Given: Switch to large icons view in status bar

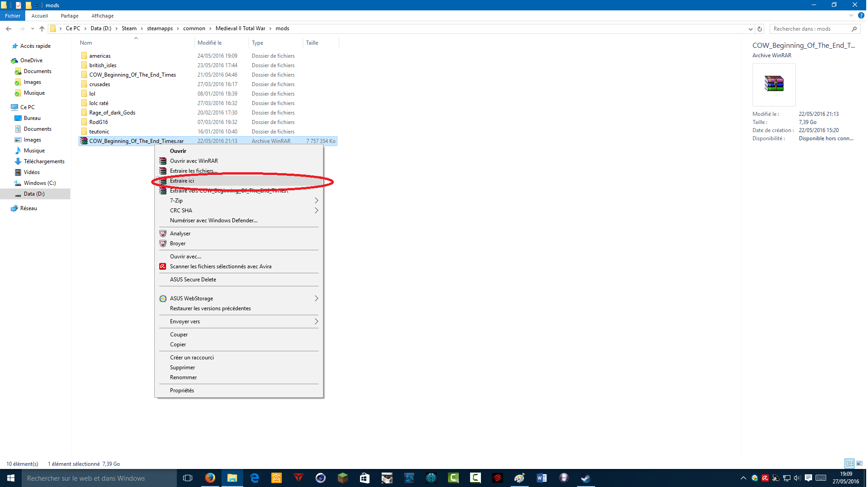Looking at the screenshot, I should 859,464.
